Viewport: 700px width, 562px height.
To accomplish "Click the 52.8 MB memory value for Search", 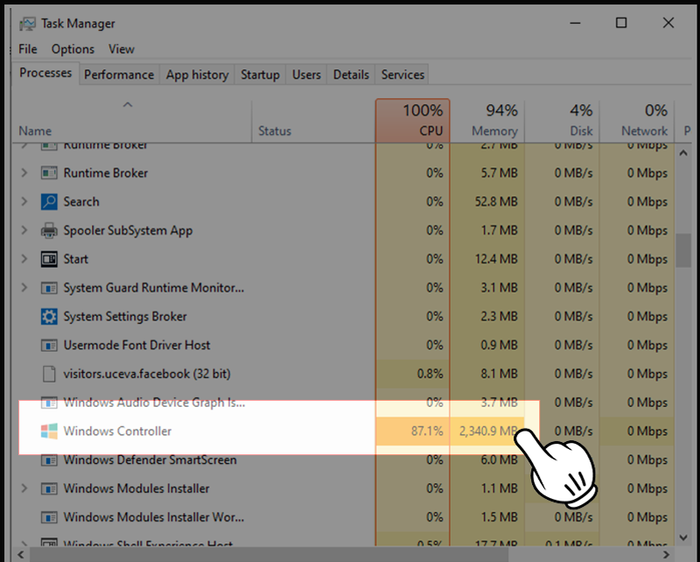I will [496, 202].
